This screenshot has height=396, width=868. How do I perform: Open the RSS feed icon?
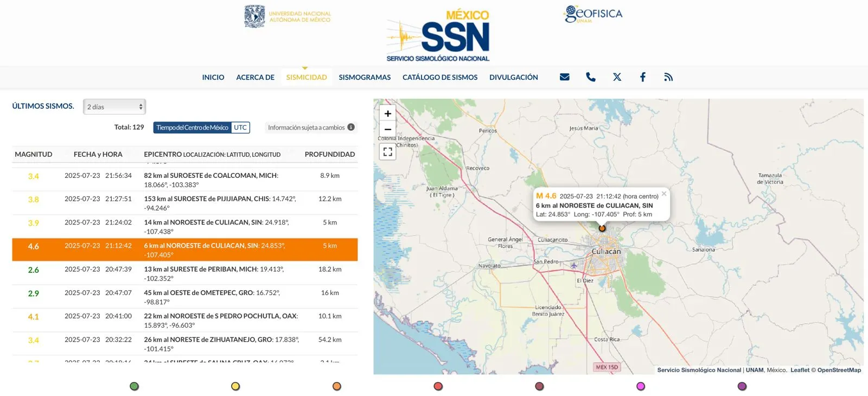[x=668, y=77]
